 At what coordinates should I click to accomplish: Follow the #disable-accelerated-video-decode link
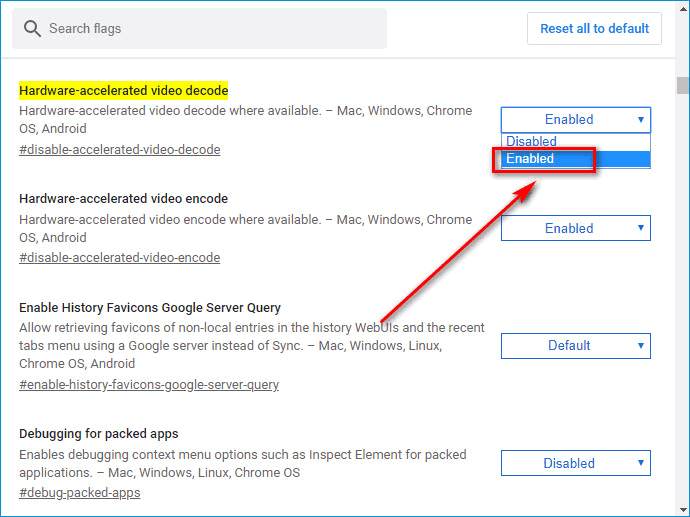[x=119, y=150]
